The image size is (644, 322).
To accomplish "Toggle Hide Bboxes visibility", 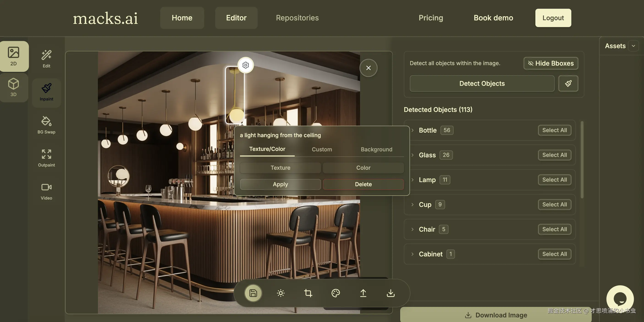I will 550,63.
